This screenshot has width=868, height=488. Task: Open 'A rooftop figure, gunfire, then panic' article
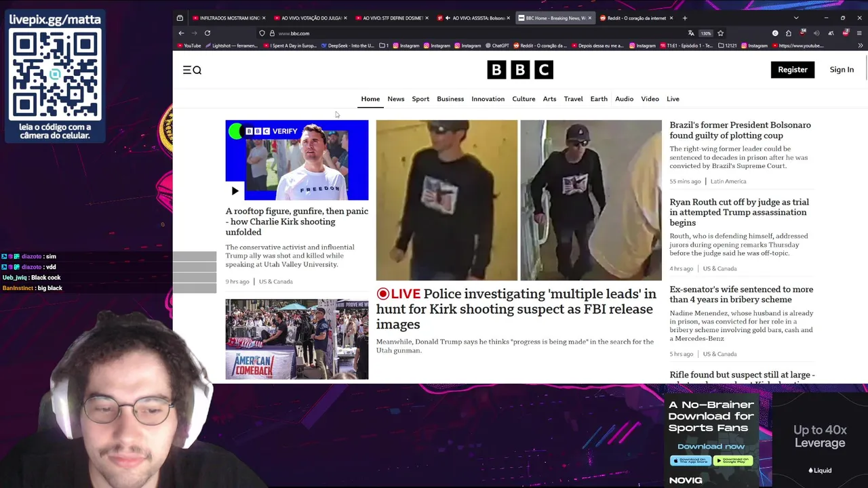click(297, 222)
